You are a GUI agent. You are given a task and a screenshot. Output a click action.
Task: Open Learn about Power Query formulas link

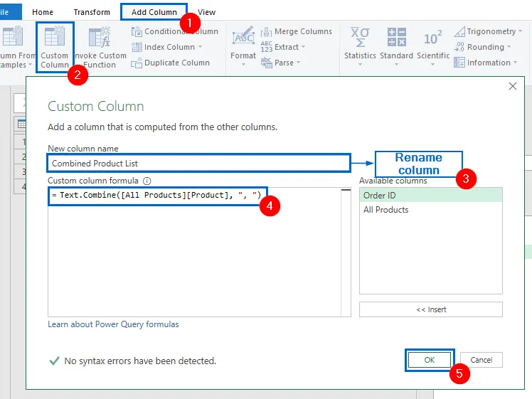[113, 324]
